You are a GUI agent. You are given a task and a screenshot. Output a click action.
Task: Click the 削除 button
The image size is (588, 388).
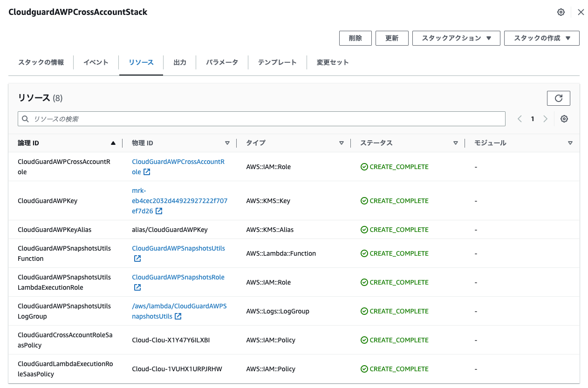pyautogui.click(x=355, y=38)
